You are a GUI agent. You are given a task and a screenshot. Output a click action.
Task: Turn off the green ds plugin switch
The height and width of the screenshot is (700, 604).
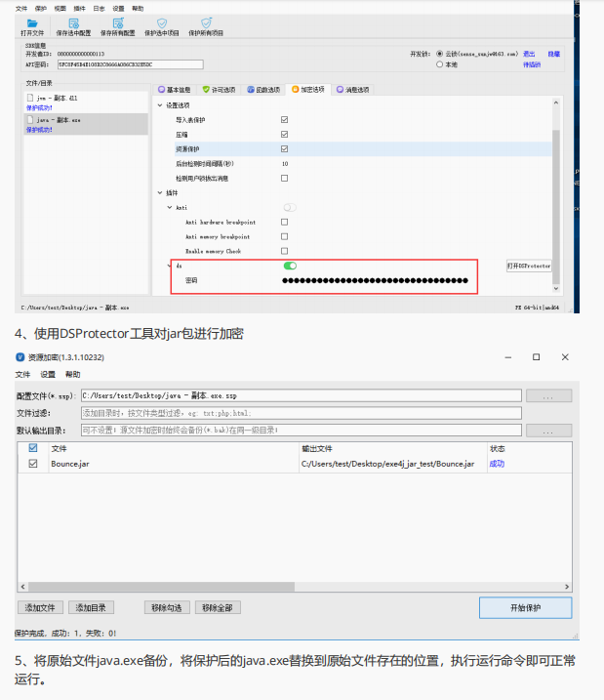pyautogui.click(x=290, y=267)
